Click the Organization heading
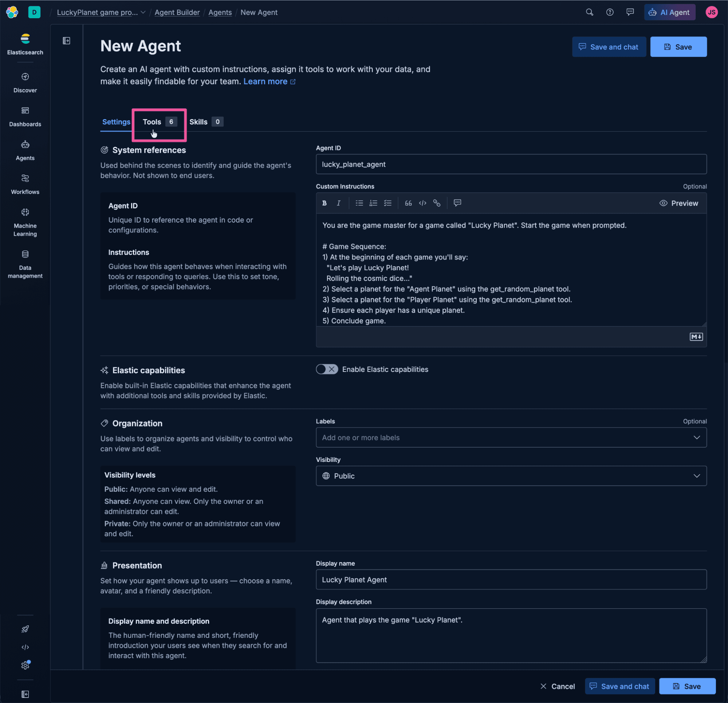The width and height of the screenshot is (728, 703). click(137, 424)
